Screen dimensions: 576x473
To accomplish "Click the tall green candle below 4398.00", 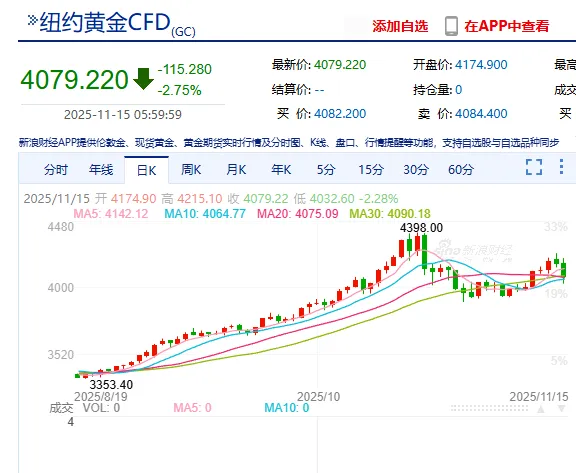I will click(425, 254).
